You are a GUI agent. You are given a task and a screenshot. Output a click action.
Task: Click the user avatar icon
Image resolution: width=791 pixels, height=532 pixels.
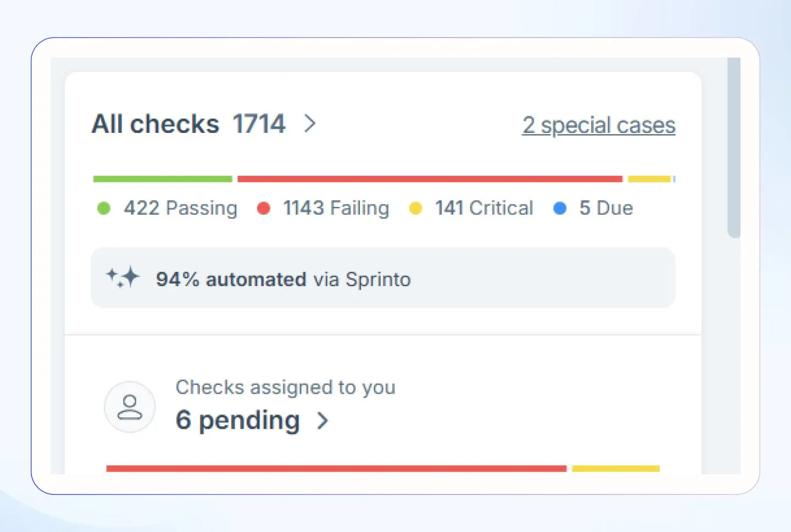[x=130, y=407]
